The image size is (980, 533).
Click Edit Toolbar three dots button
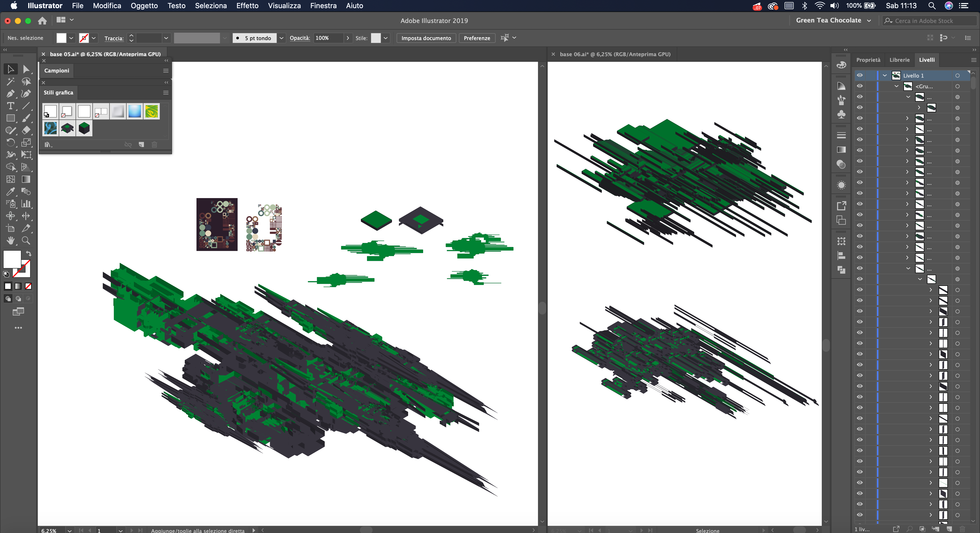point(18,328)
